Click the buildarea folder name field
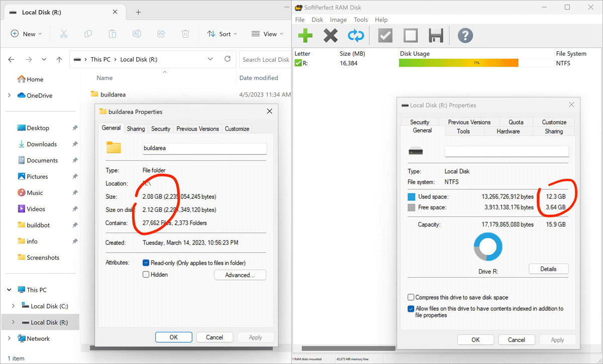This screenshot has width=603, height=364. 205,149
